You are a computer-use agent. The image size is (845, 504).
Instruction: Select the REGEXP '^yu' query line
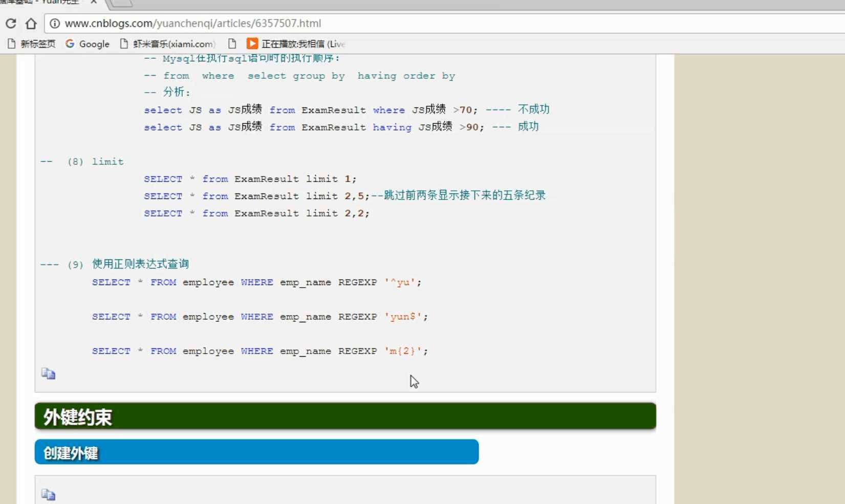[x=256, y=282]
